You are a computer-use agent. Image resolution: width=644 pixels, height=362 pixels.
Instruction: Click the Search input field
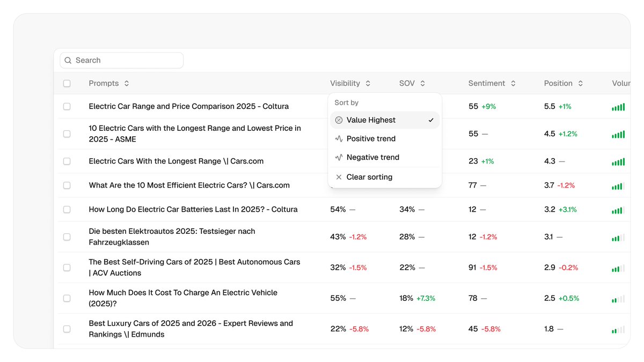pyautogui.click(x=121, y=60)
